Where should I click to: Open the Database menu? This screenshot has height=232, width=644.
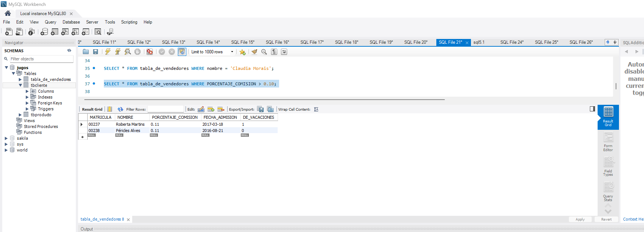[71, 22]
